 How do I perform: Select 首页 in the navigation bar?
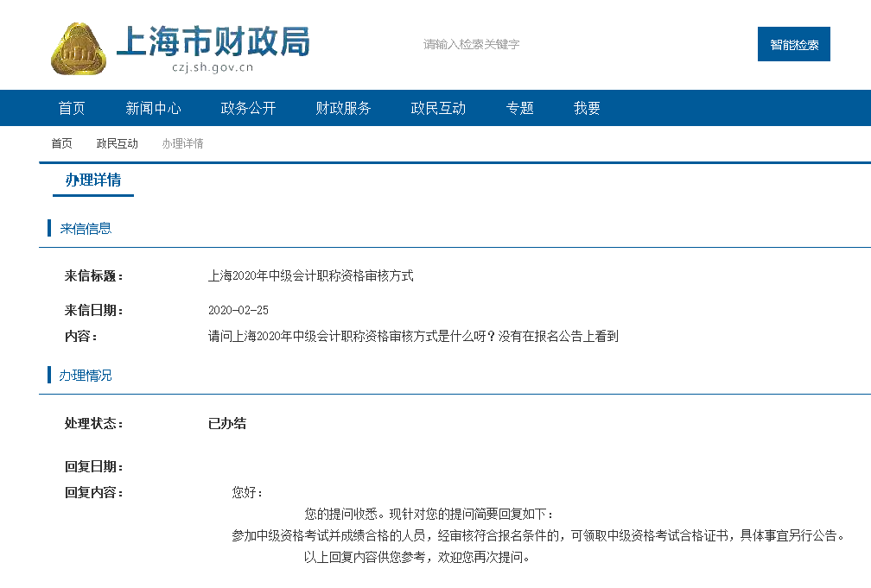(x=71, y=107)
